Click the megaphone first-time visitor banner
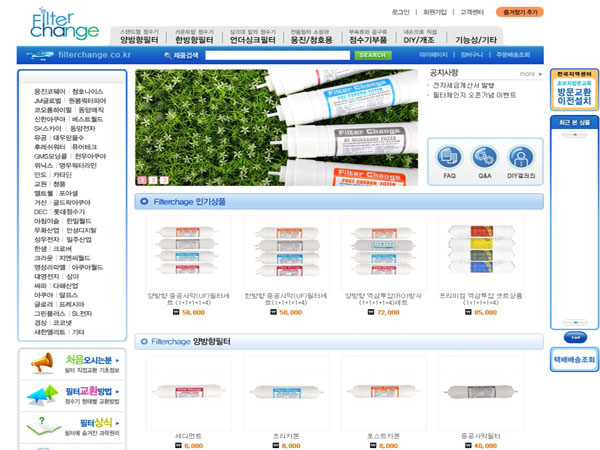600x450 pixels. [72, 364]
